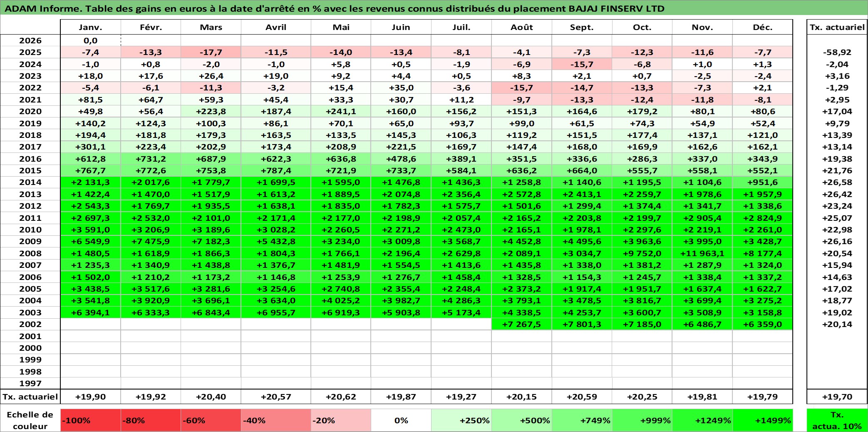Select the '+731,2' February 2016 cell

coord(151,159)
